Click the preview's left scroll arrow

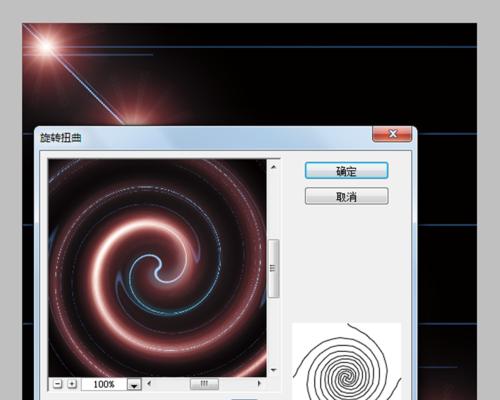(x=149, y=384)
